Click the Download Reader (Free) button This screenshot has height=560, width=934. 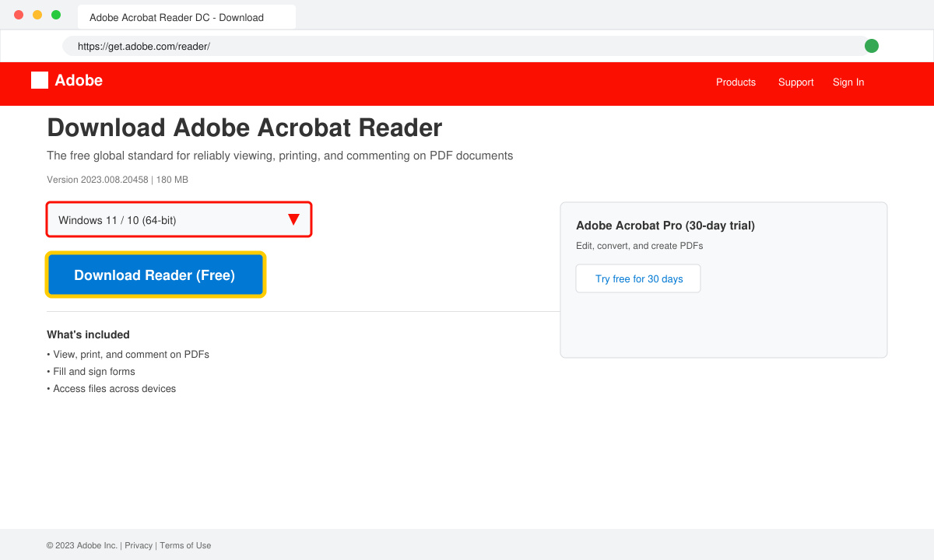pyautogui.click(x=156, y=275)
